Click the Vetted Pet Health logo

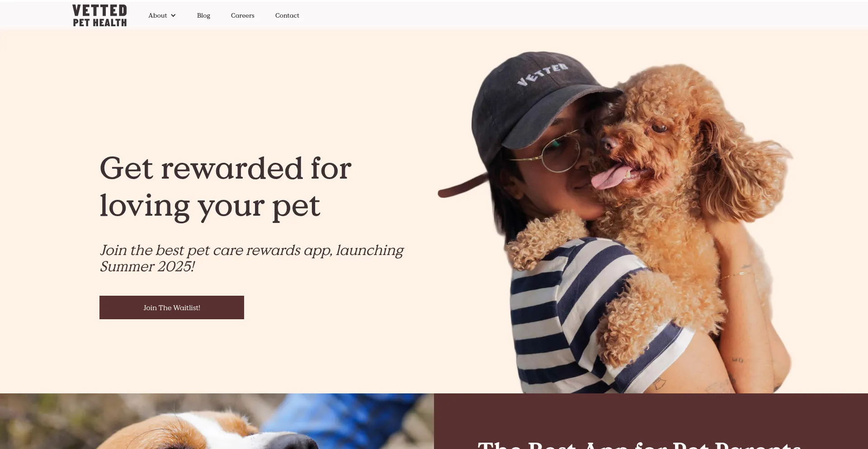click(99, 15)
